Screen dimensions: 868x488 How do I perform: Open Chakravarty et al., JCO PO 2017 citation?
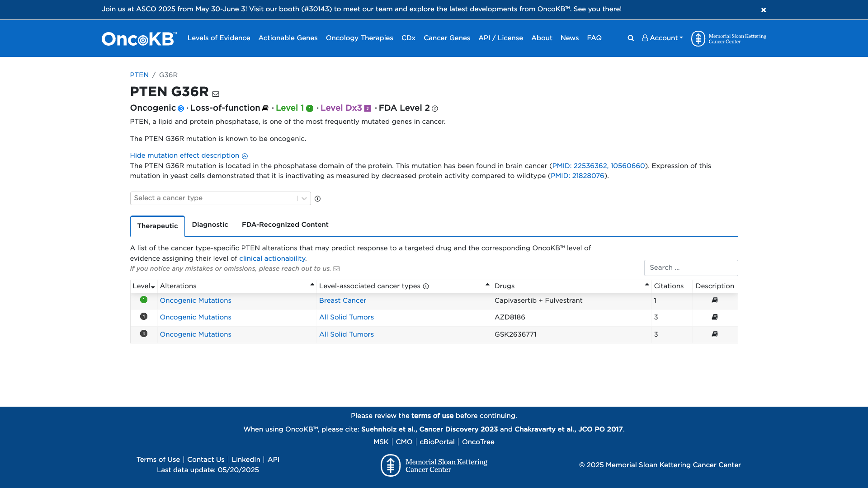coord(568,429)
